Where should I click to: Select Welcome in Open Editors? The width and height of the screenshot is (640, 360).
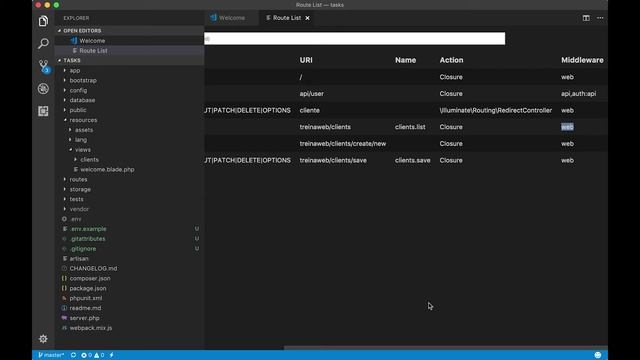point(130,41)
